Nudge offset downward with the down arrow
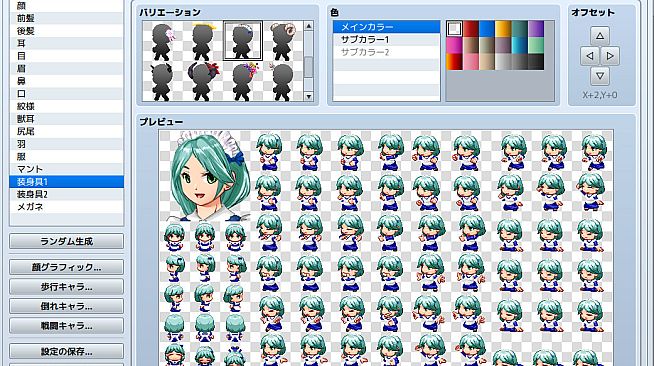Image resolution: width=654 pixels, height=366 pixels. 600,76
